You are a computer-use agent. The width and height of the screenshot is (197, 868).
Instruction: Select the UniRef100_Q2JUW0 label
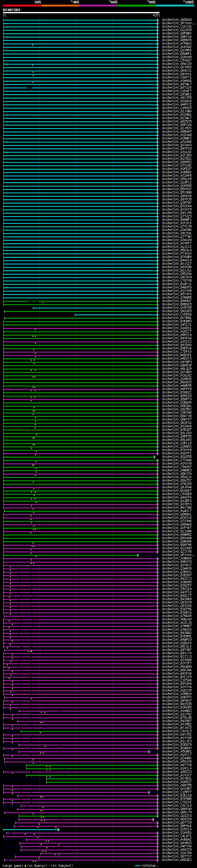tap(177, 111)
